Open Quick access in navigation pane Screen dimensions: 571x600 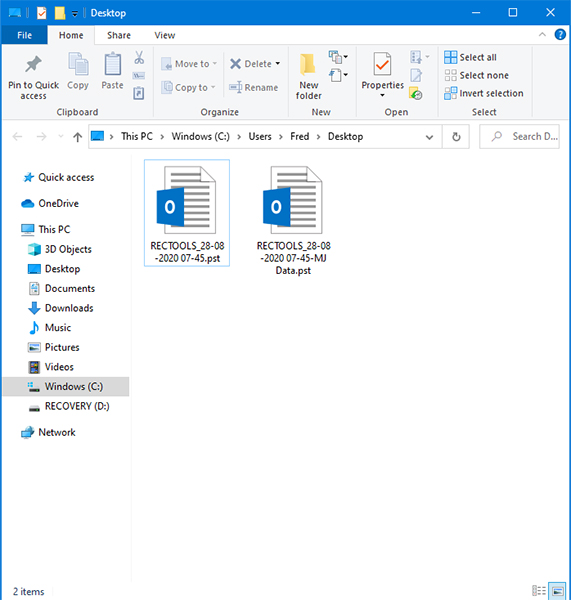[66, 178]
